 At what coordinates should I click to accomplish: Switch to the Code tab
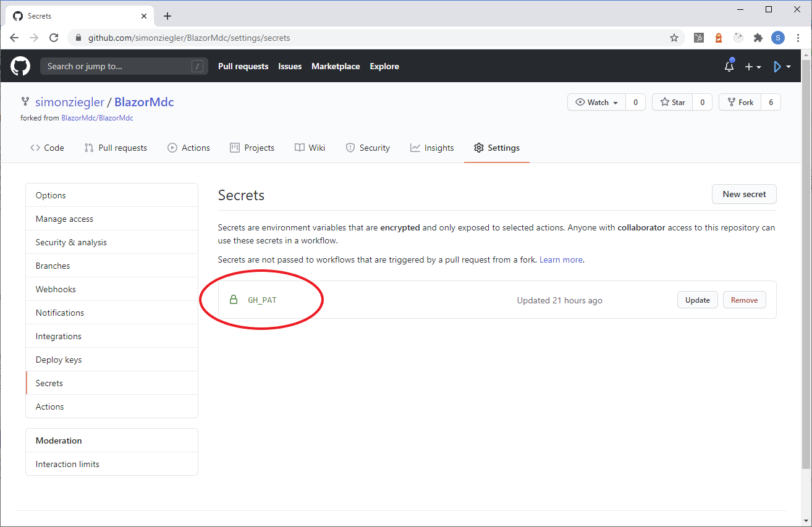47,148
